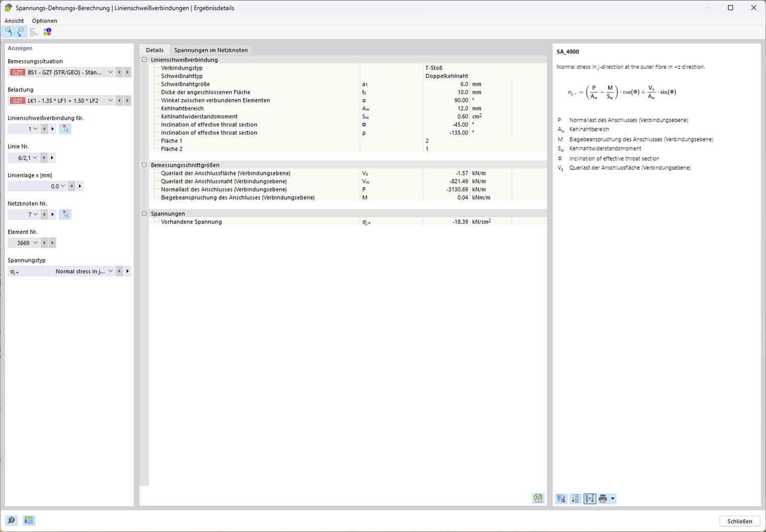Select the Kehlnahtwiderstandsmoment row
The image size is (766, 532).
click(348, 117)
